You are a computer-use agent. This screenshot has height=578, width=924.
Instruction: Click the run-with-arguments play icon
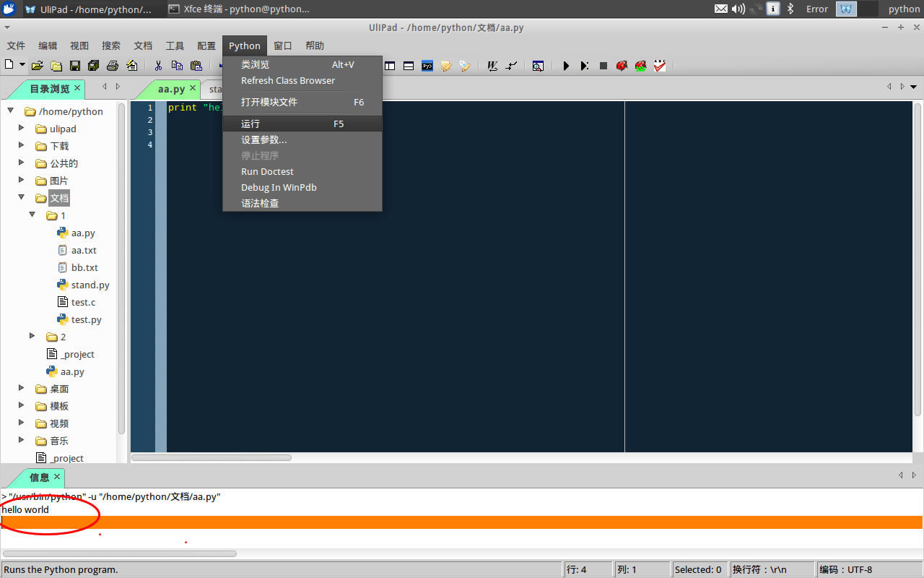[585, 66]
